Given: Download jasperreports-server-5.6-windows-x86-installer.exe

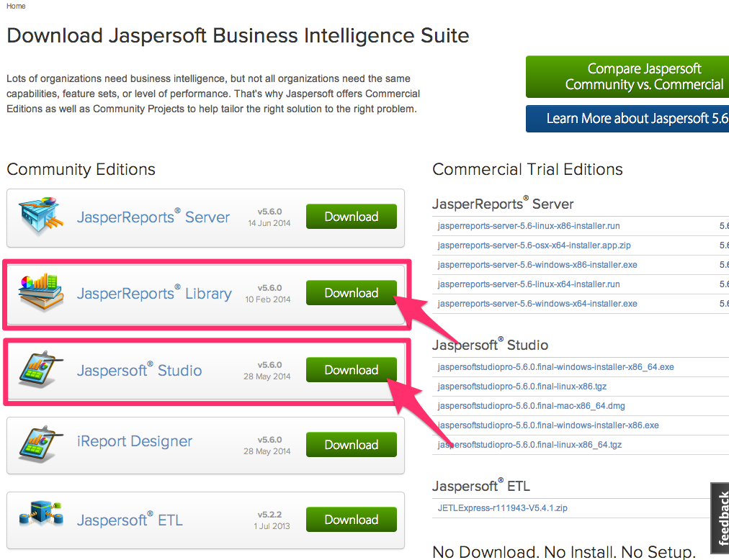Looking at the screenshot, I should pyautogui.click(x=537, y=265).
